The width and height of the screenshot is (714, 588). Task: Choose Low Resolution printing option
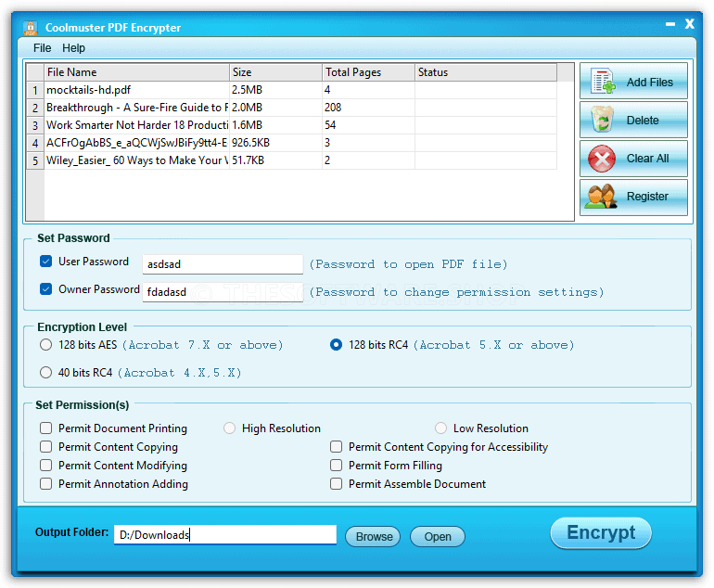(x=440, y=428)
